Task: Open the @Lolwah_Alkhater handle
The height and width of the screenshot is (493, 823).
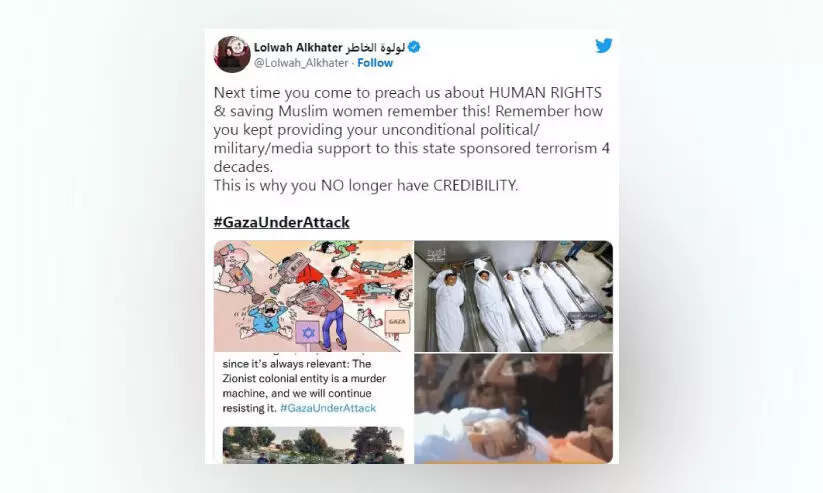Action: pos(301,63)
